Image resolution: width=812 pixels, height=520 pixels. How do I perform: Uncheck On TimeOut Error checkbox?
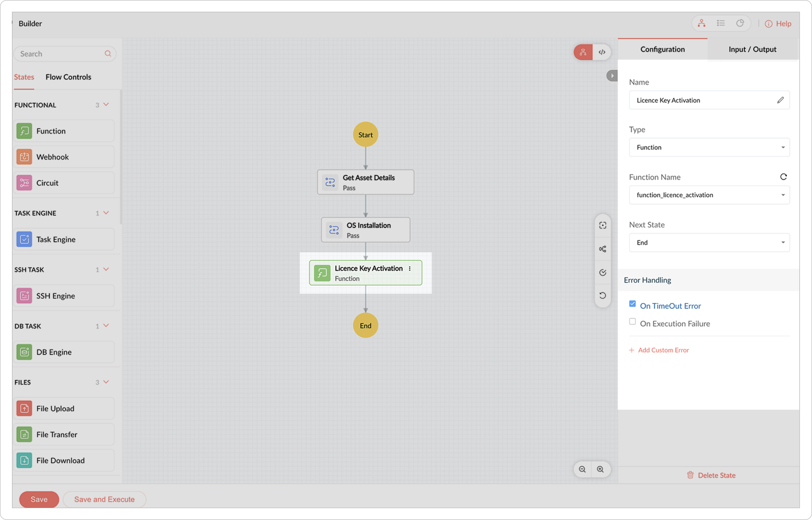(632, 304)
